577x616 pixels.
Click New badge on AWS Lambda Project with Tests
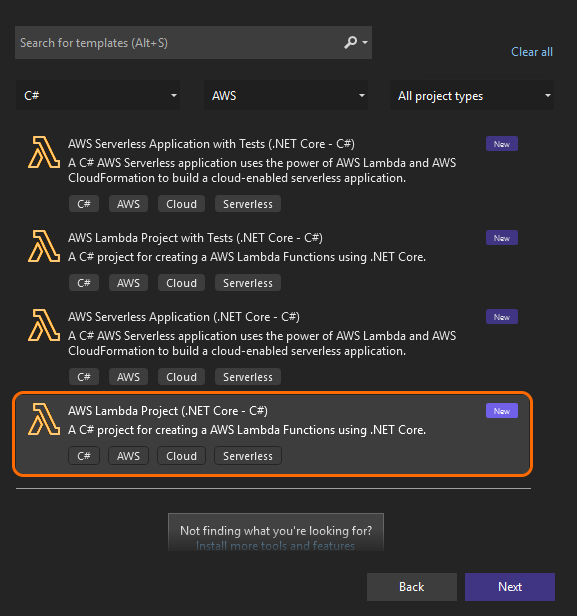pyautogui.click(x=502, y=238)
